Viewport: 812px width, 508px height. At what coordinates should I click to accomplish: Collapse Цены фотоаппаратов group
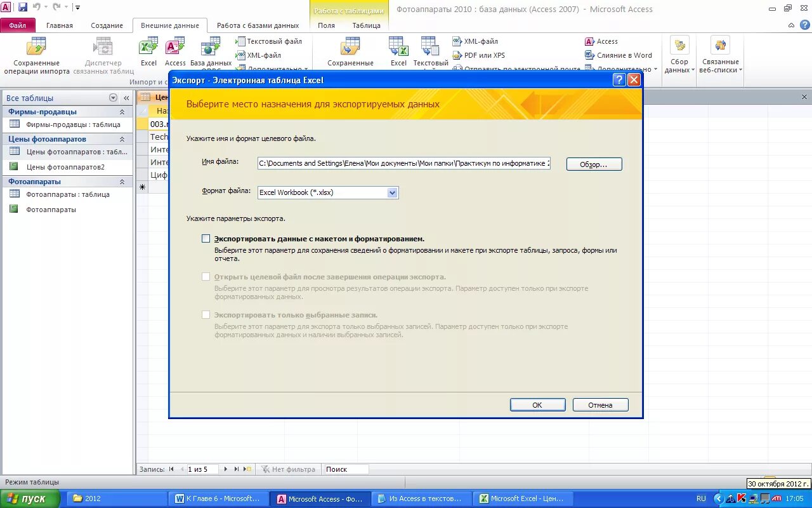coord(122,139)
